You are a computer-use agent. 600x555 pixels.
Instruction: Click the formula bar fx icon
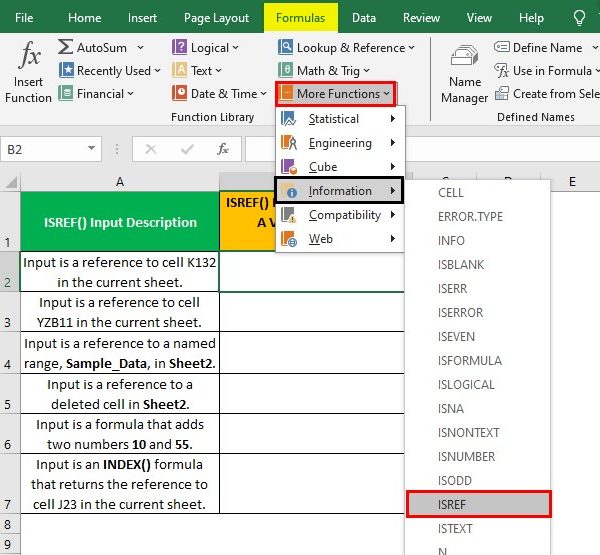223,149
